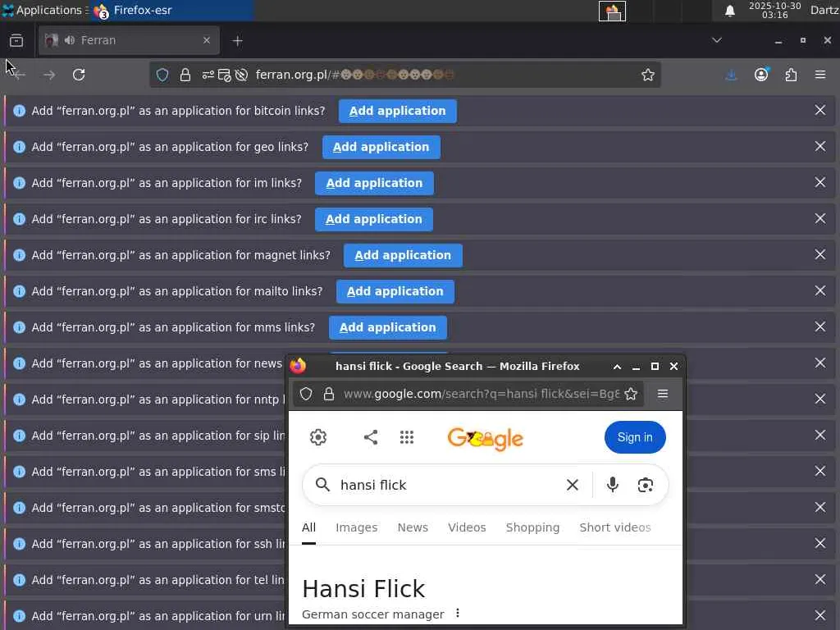Viewport: 840px width, 630px height.
Task: Add application for irc links
Action: [373, 219]
